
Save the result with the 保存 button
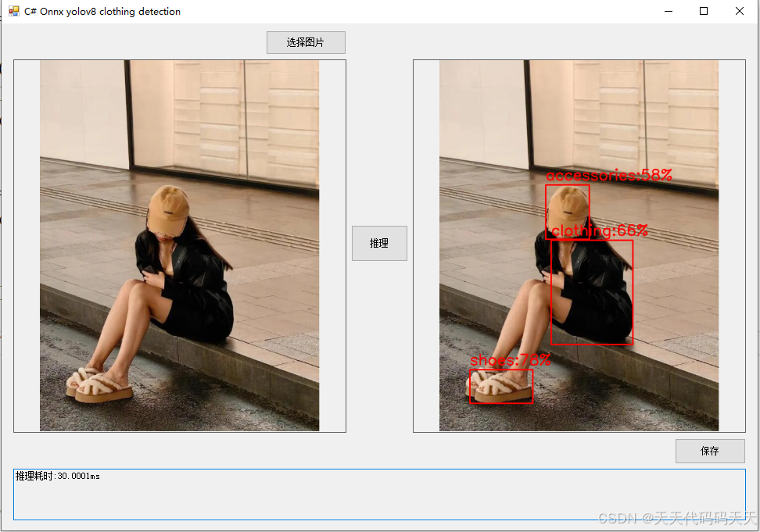pos(710,451)
